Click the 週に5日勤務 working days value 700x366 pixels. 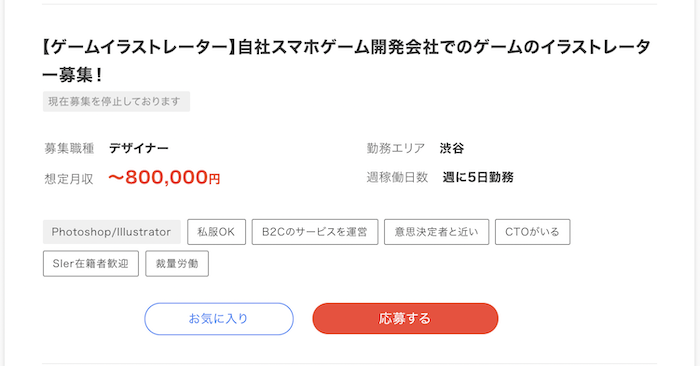pyautogui.click(x=478, y=177)
